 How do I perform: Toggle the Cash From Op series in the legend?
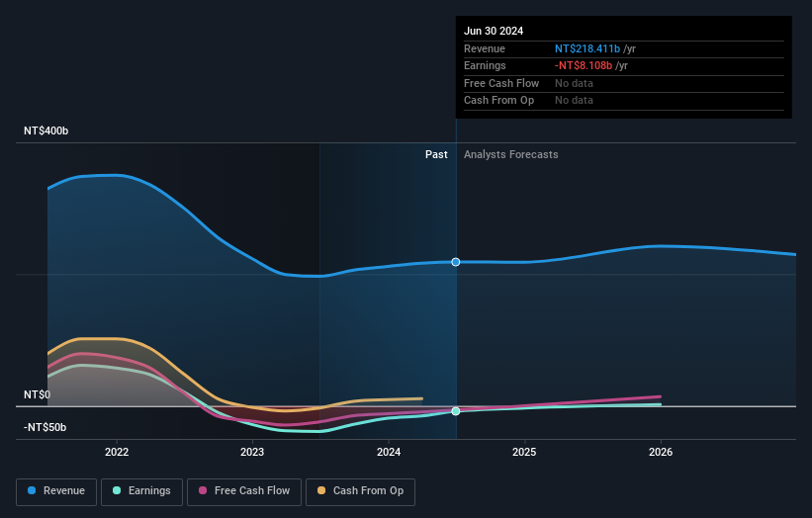pyautogui.click(x=360, y=491)
